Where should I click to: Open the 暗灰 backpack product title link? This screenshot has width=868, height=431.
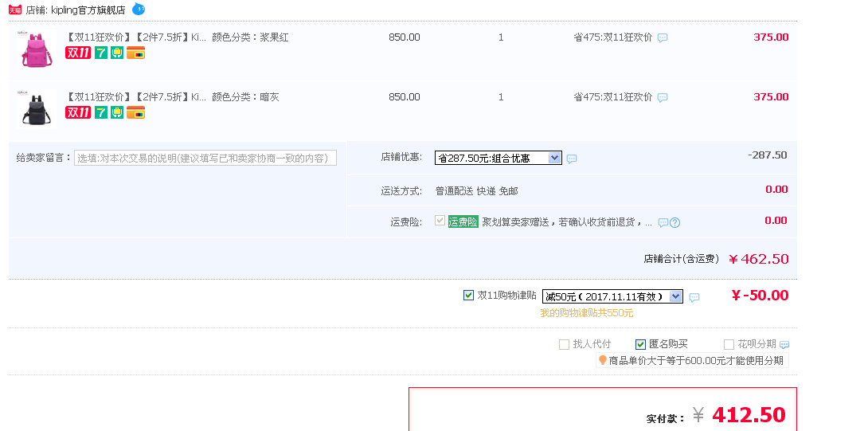[x=135, y=97]
